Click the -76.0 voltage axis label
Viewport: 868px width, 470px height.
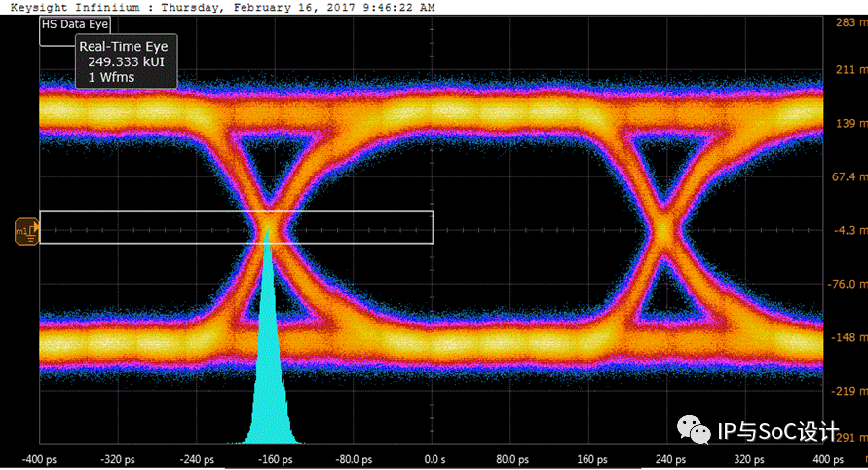click(848, 284)
